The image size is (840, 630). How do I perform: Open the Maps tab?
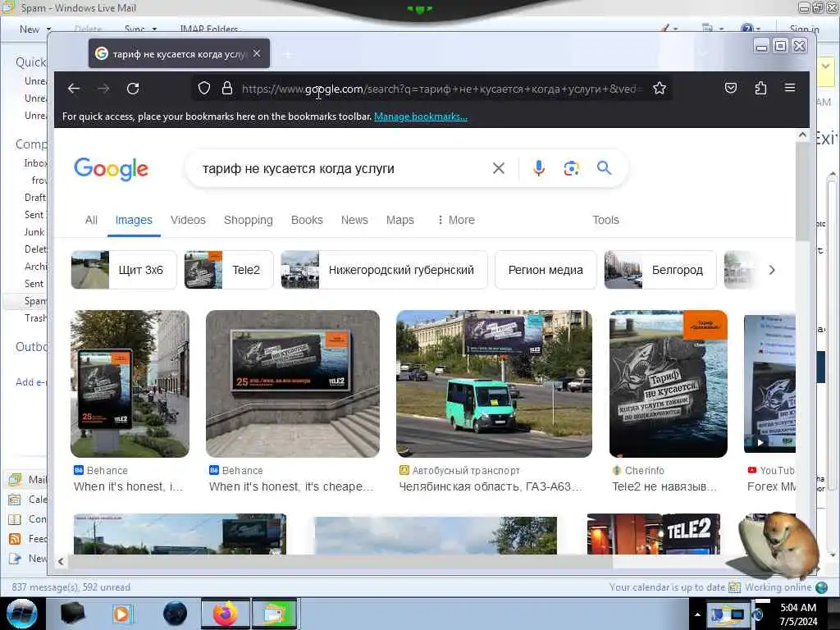(x=400, y=220)
